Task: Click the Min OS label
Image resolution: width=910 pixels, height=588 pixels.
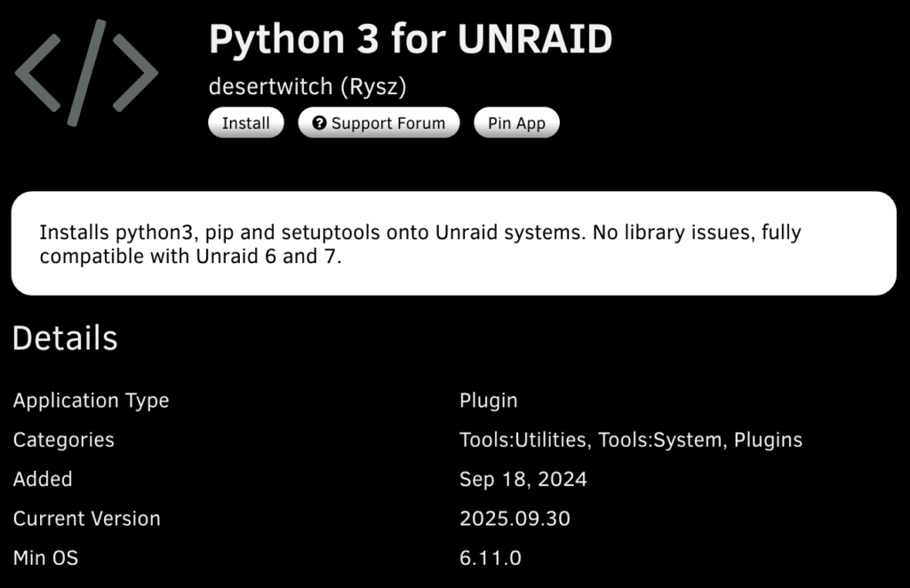Action: (x=45, y=558)
